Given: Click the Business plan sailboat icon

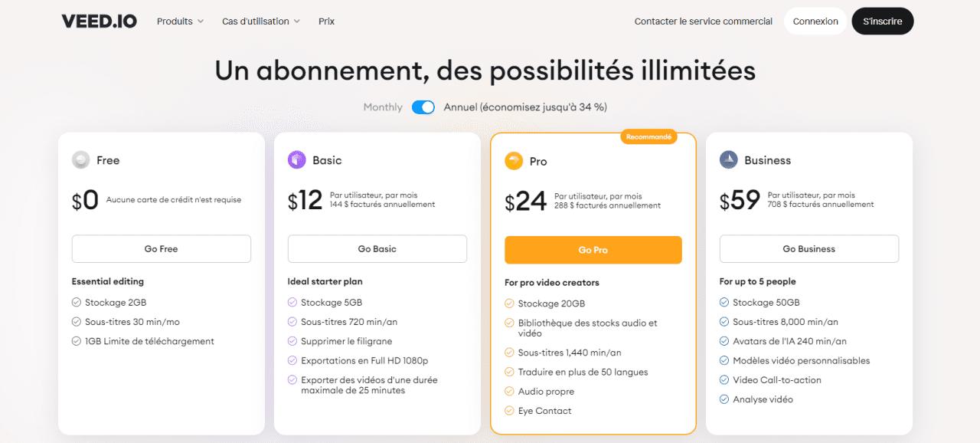Looking at the screenshot, I should [x=729, y=160].
